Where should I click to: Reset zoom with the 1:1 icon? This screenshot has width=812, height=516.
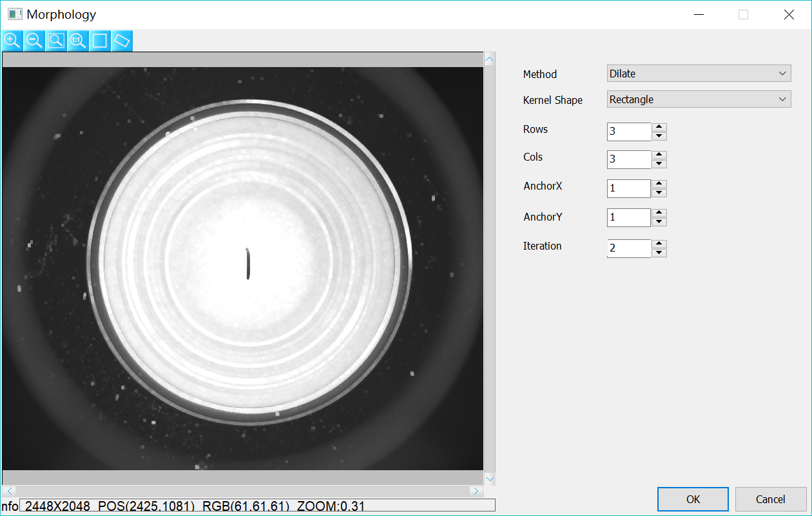[x=78, y=41]
